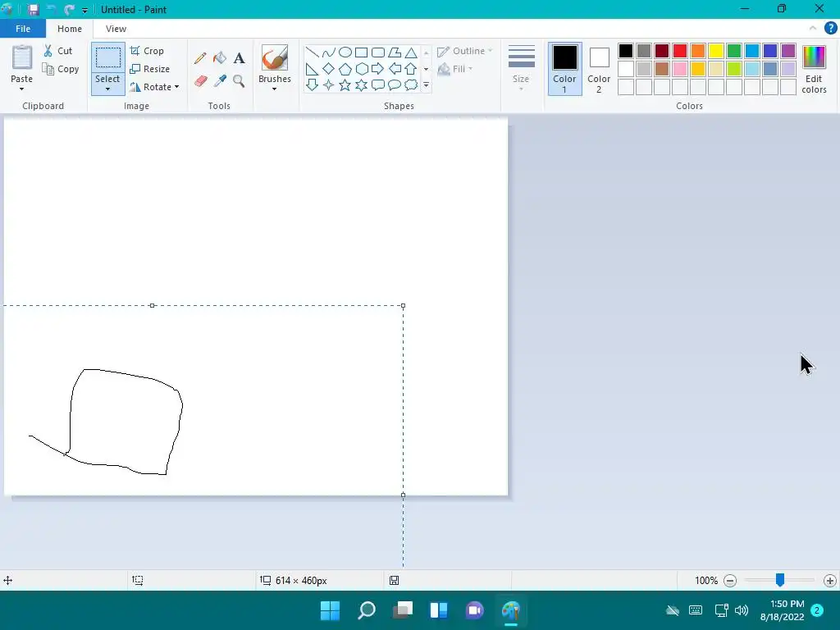Switch to the Home tab
Image resolution: width=840 pixels, height=630 pixels.
70,29
